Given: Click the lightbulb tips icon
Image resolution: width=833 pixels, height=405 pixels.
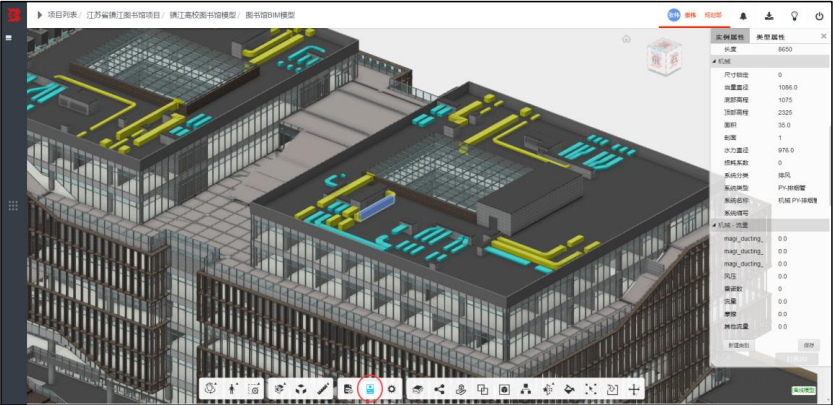Looking at the screenshot, I should pos(794,15).
